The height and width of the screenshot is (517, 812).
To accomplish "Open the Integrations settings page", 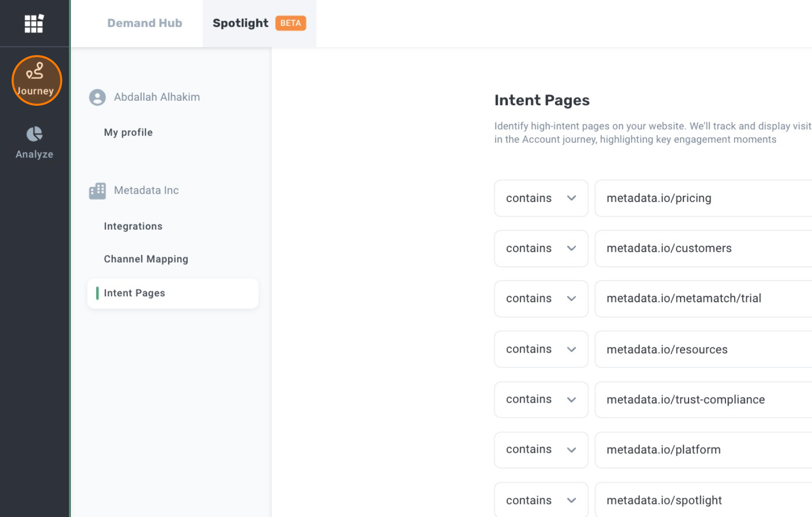I will (x=133, y=226).
